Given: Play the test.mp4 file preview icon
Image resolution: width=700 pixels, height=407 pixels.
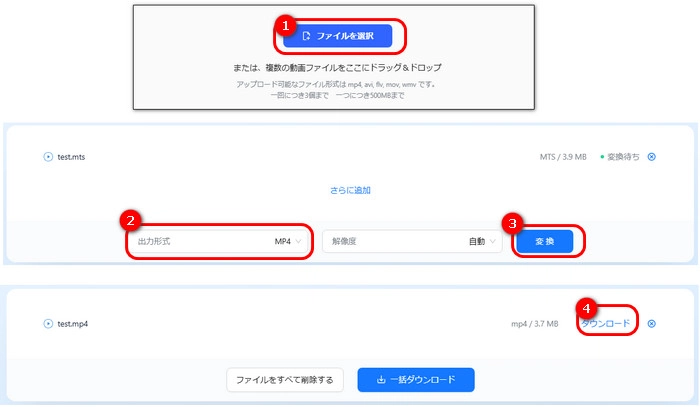Looking at the screenshot, I should tap(48, 324).
